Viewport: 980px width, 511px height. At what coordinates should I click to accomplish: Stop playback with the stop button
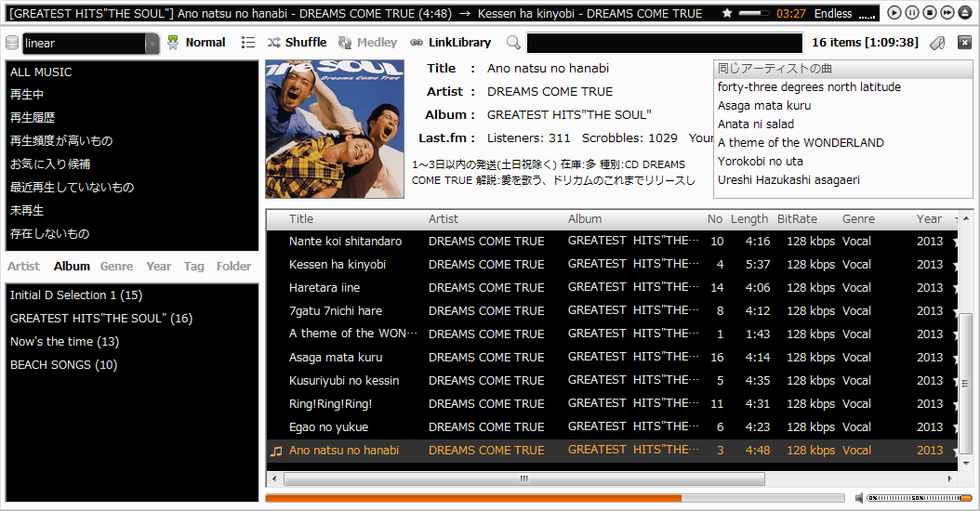[930, 12]
